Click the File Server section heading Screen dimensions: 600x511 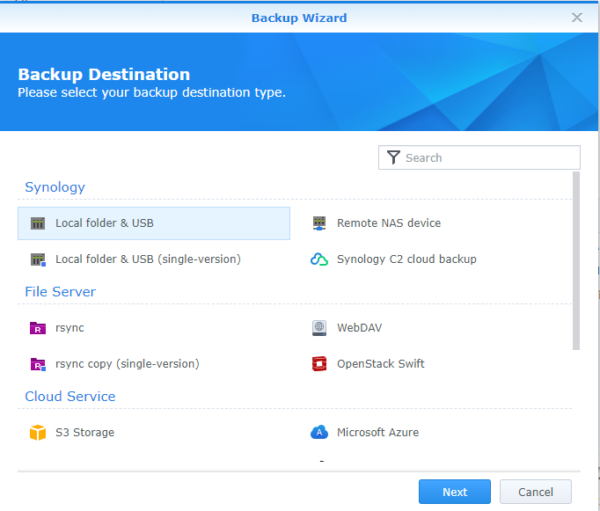click(60, 292)
